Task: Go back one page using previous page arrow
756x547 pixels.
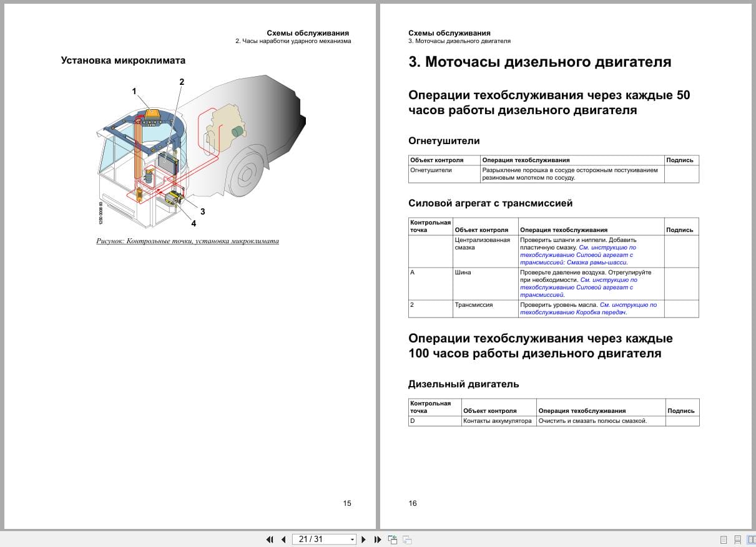Action: pos(285,539)
